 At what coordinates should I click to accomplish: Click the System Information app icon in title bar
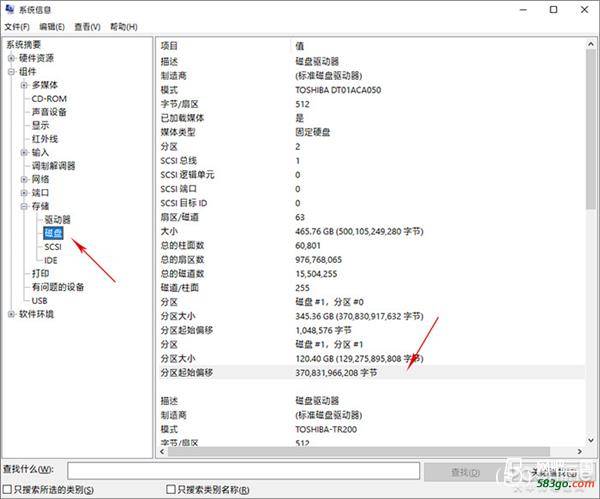pos(10,9)
